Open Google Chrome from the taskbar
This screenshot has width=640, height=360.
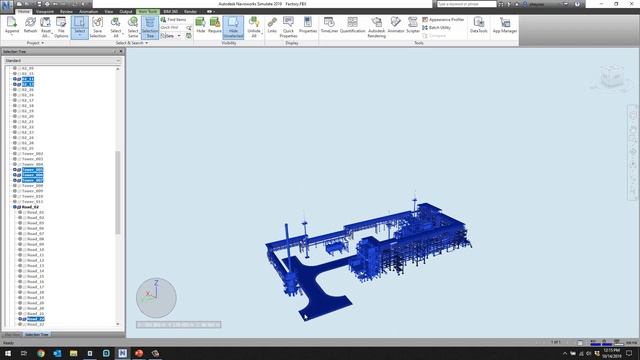[x=41, y=353]
